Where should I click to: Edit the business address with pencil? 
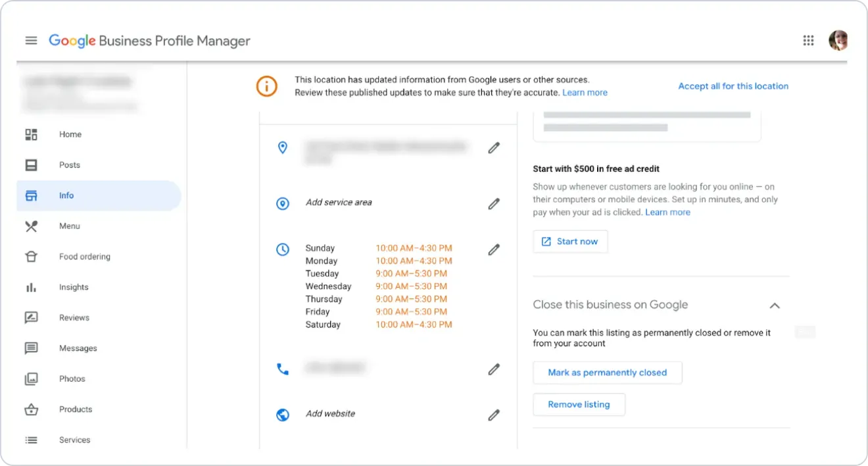494,148
